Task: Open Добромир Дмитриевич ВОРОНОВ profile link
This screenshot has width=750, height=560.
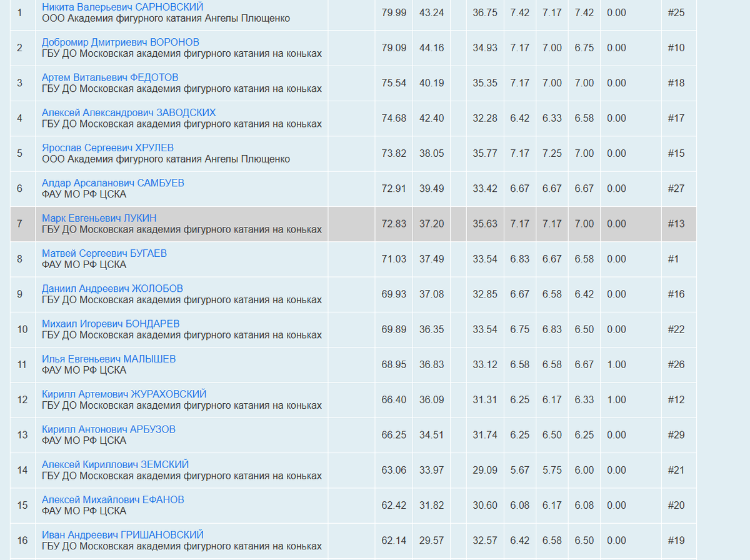Action: point(121,42)
